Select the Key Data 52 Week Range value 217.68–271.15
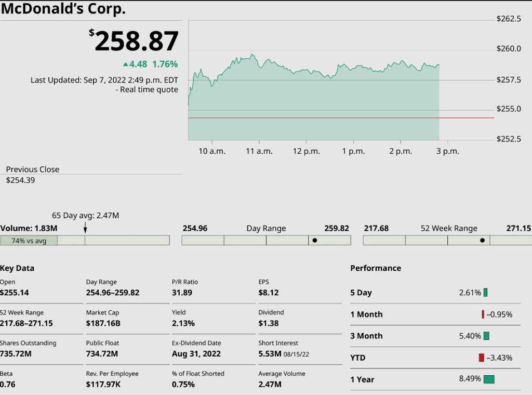The width and height of the screenshot is (532, 395). [26, 323]
